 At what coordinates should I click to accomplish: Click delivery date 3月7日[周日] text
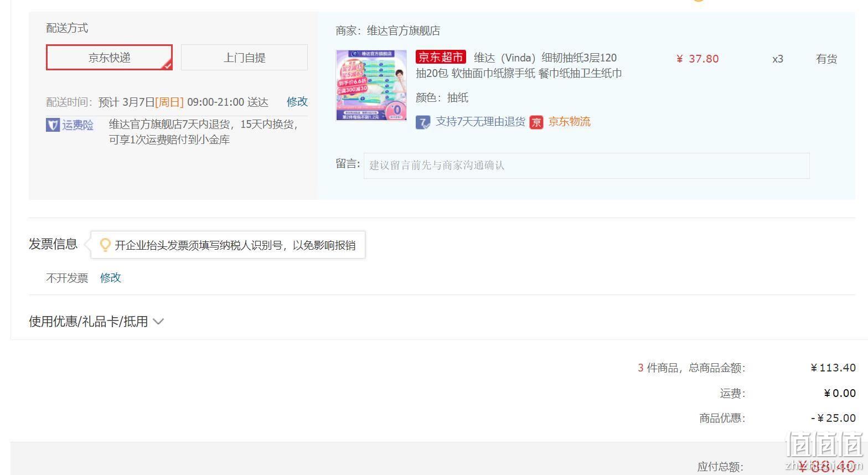pos(153,102)
